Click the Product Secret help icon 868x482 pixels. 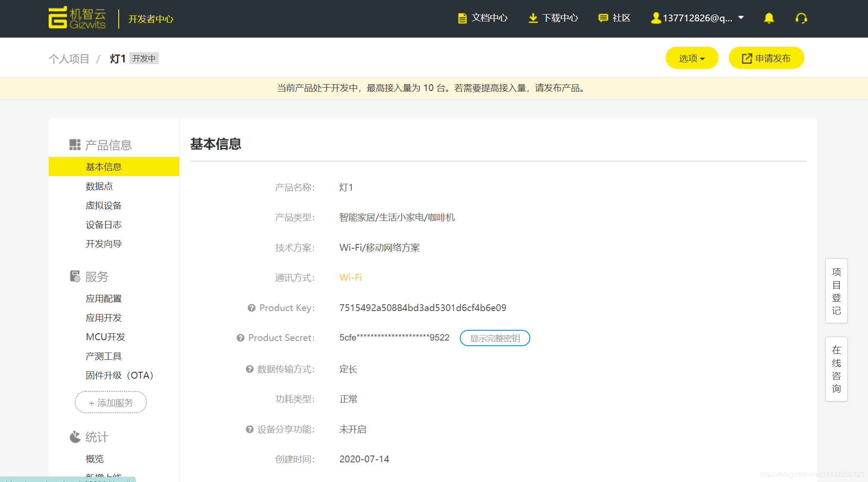240,338
